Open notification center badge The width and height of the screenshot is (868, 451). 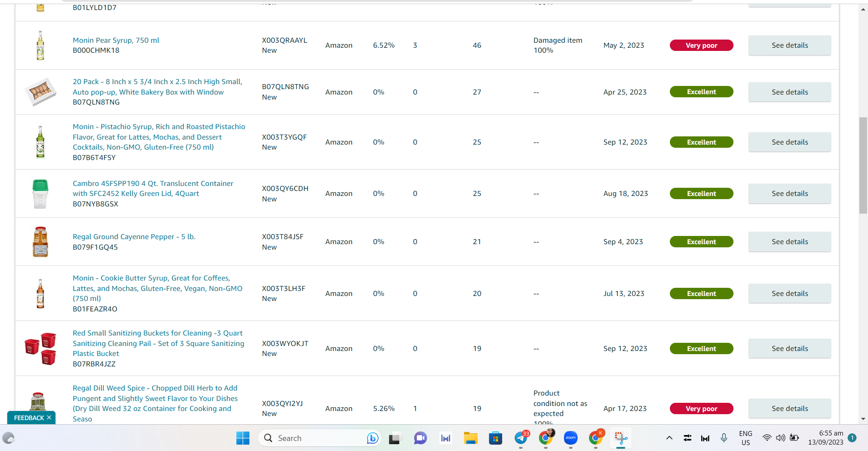852,438
